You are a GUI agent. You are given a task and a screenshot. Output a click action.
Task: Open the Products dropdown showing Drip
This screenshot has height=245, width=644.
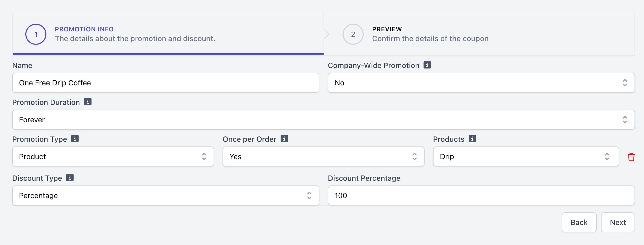point(526,156)
